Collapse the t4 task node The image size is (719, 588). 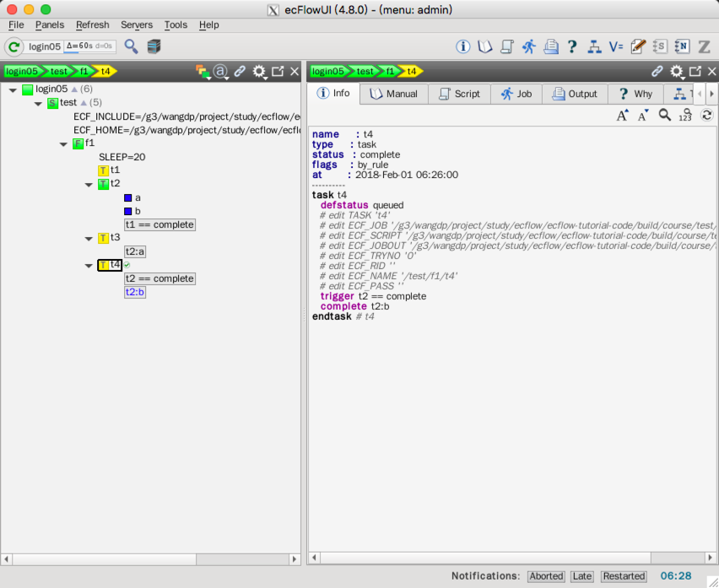point(89,267)
